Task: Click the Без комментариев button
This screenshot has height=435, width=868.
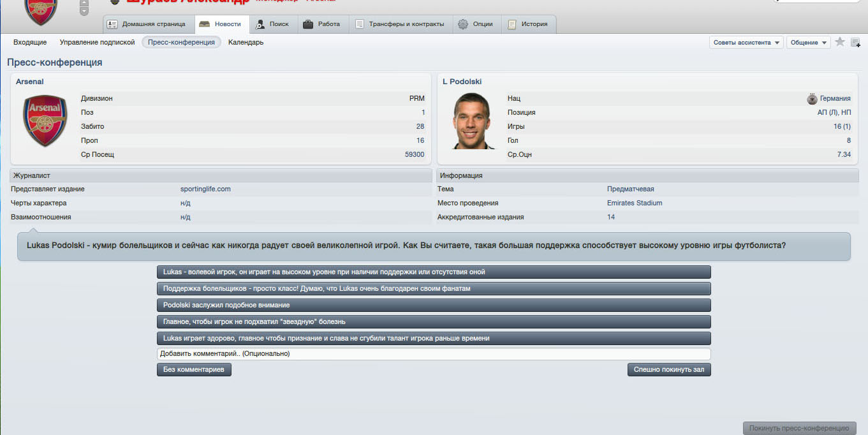Action: click(x=194, y=369)
